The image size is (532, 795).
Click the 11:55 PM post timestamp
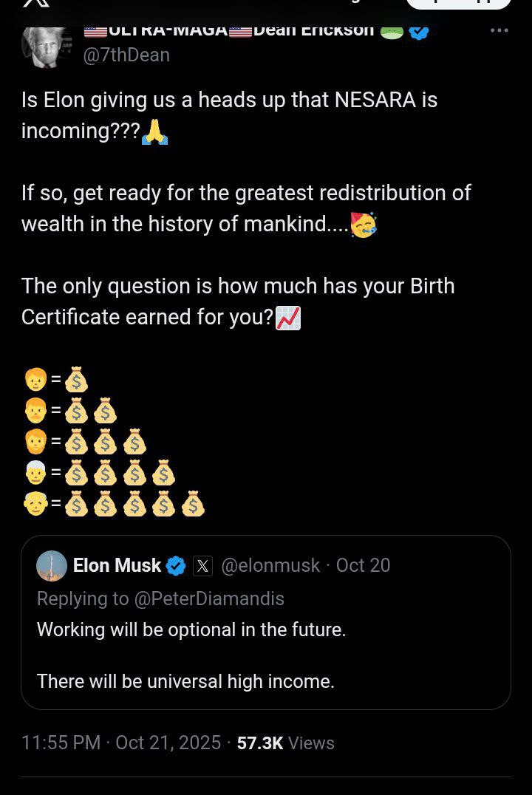[61, 743]
